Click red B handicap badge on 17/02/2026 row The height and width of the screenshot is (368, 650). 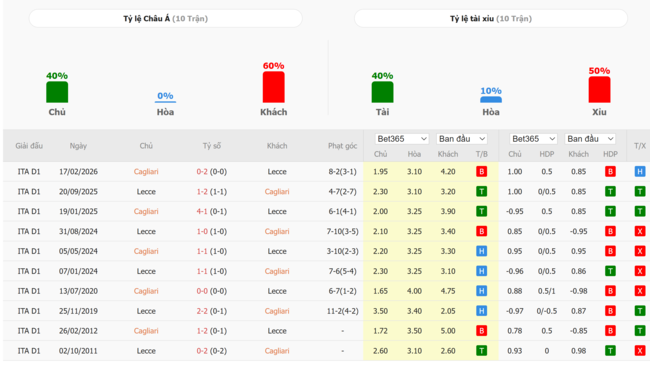[610, 172]
